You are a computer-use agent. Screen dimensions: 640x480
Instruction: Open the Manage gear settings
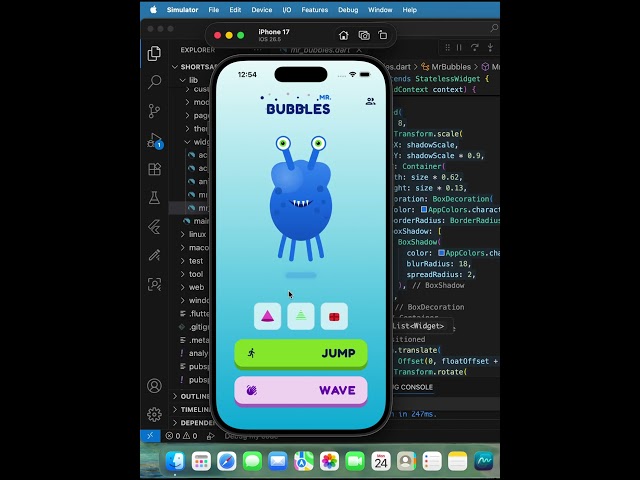[x=154, y=414]
